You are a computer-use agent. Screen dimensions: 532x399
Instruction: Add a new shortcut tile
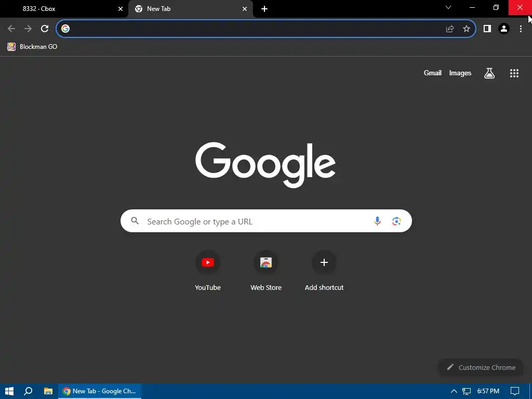point(324,271)
